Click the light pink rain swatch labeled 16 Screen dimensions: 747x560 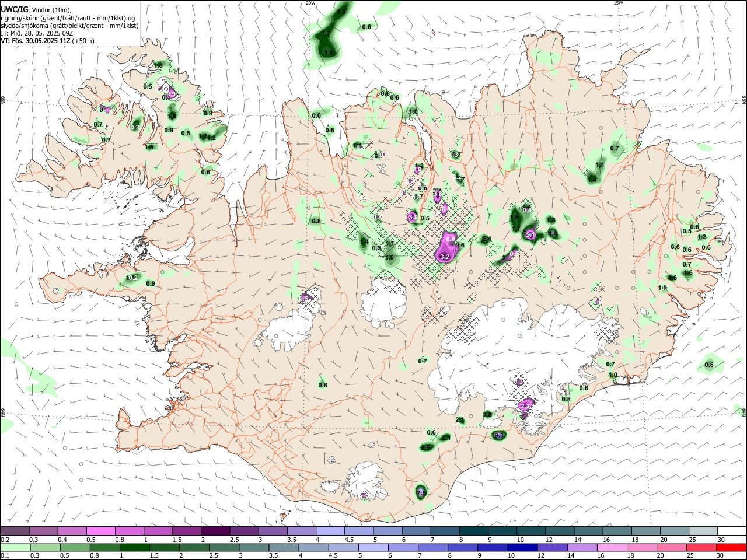(612, 547)
